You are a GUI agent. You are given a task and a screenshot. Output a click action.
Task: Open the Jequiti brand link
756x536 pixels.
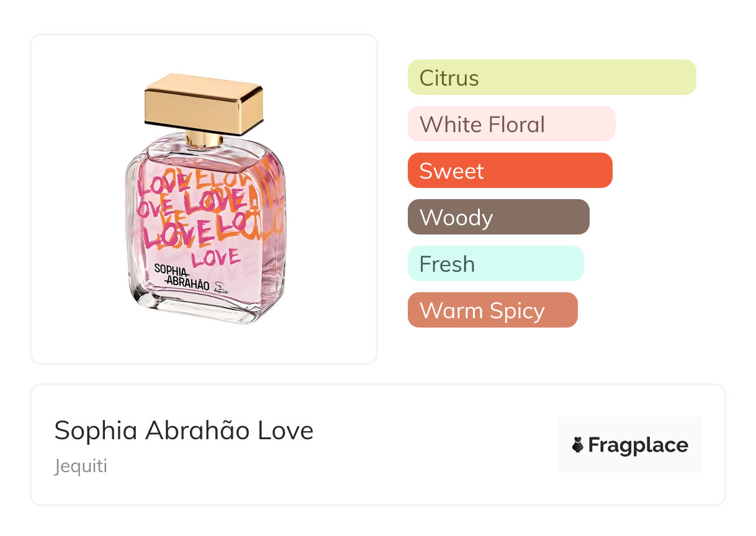[81, 466]
